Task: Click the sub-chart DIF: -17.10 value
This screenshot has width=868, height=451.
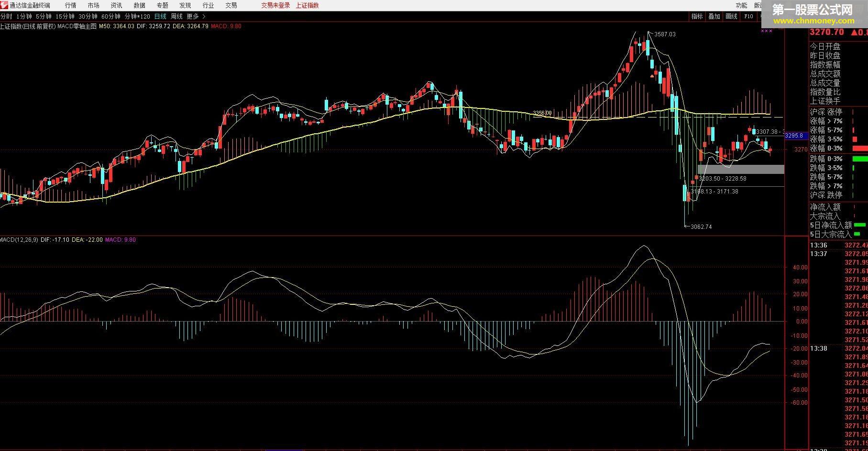Action: [x=55, y=239]
